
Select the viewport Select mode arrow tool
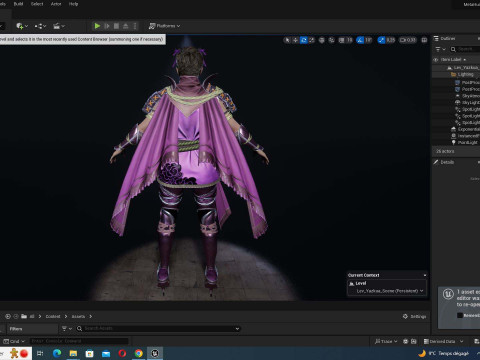[x=287, y=40]
